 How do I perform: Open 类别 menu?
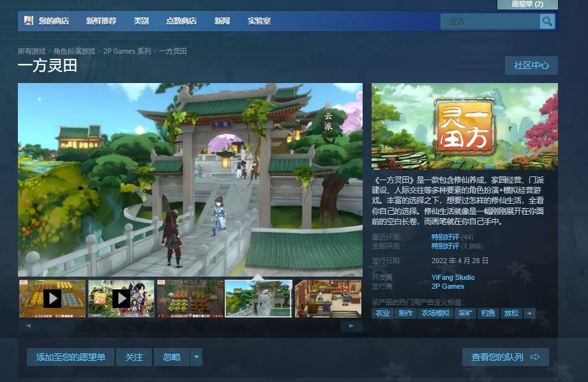tap(141, 21)
